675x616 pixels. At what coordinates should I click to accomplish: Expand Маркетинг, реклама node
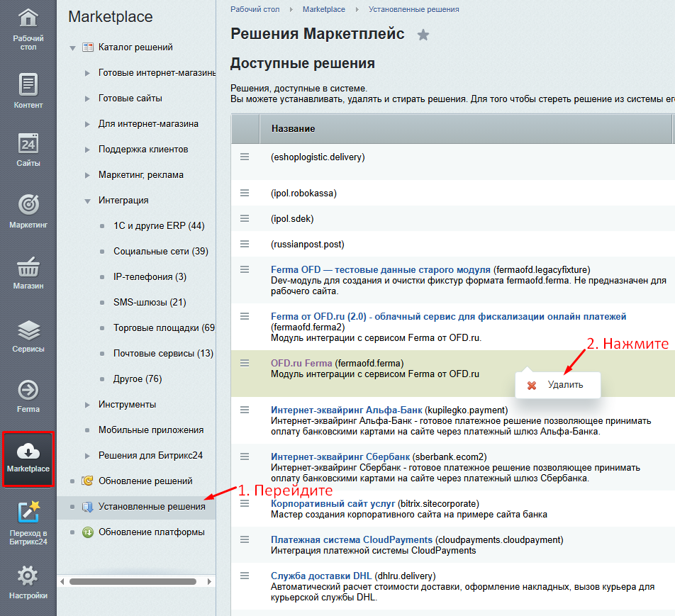click(87, 175)
